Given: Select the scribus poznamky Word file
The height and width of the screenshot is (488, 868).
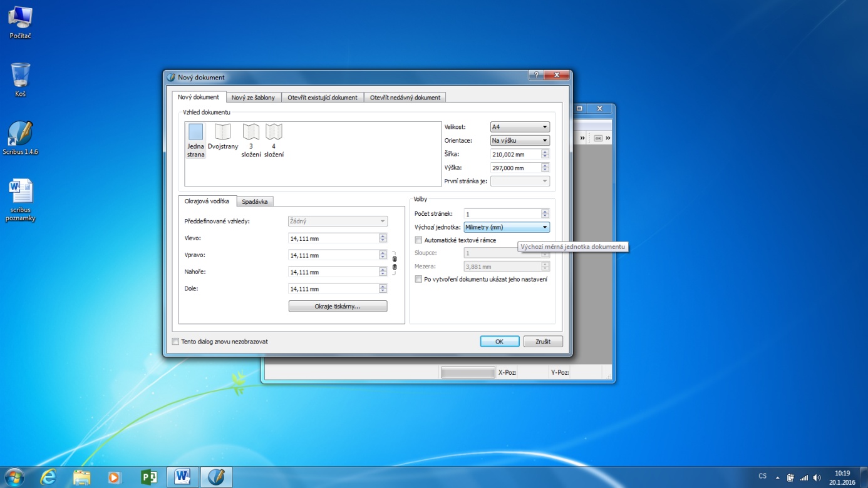Looking at the screenshot, I should (x=21, y=200).
